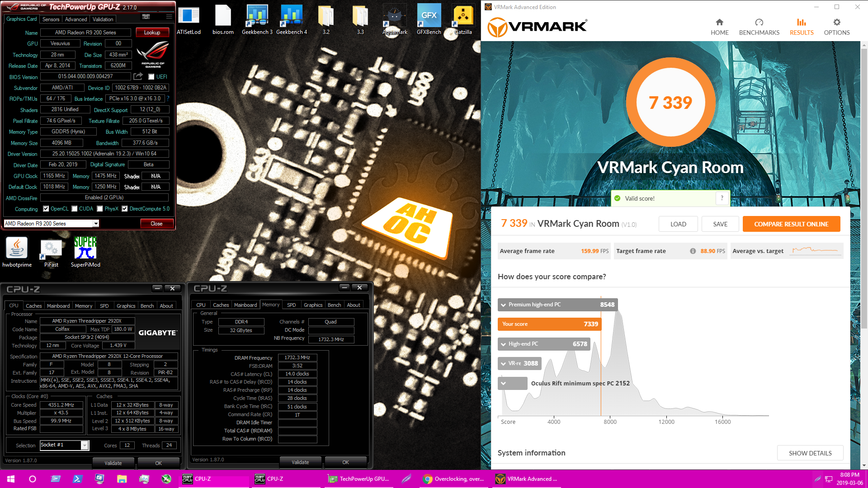Open Cortana search circle in taskbar
Viewport: 868px width, 488px height.
33,479
